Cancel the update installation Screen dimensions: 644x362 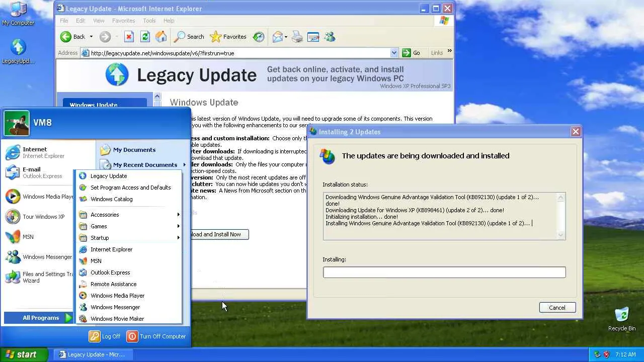(557, 308)
